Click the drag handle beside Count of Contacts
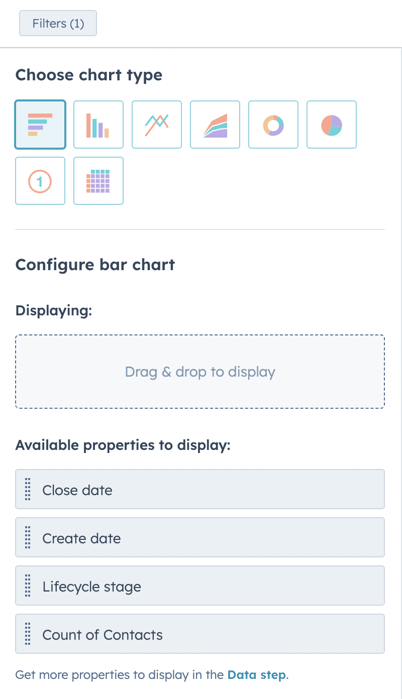The width and height of the screenshot is (402, 699). [x=28, y=633]
